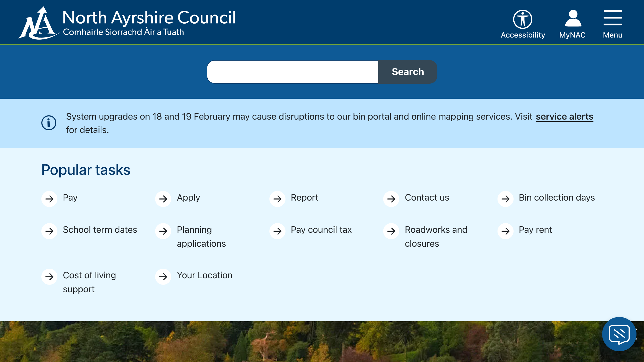Viewport: 644px width, 362px height.
Task: Select the Report task
Action: click(x=304, y=198)
